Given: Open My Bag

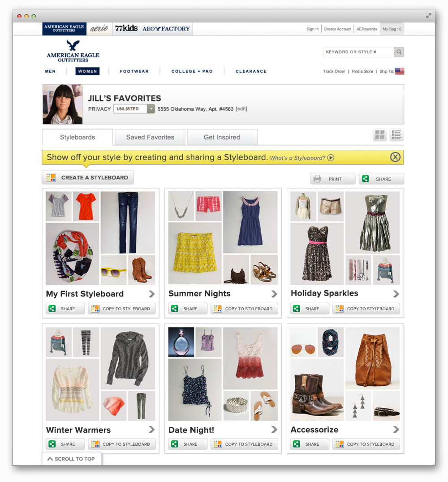Looking at the screenshot, I should pos(392,29).
